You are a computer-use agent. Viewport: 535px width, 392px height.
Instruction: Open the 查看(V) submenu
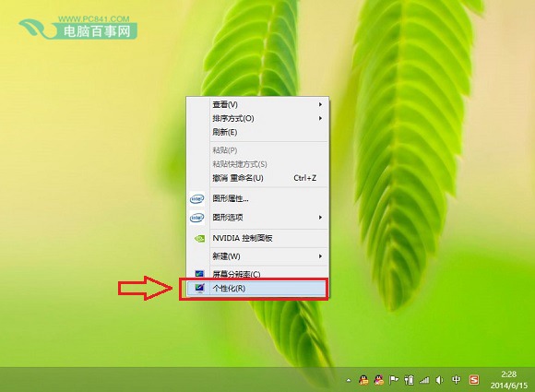coord(257,104)
